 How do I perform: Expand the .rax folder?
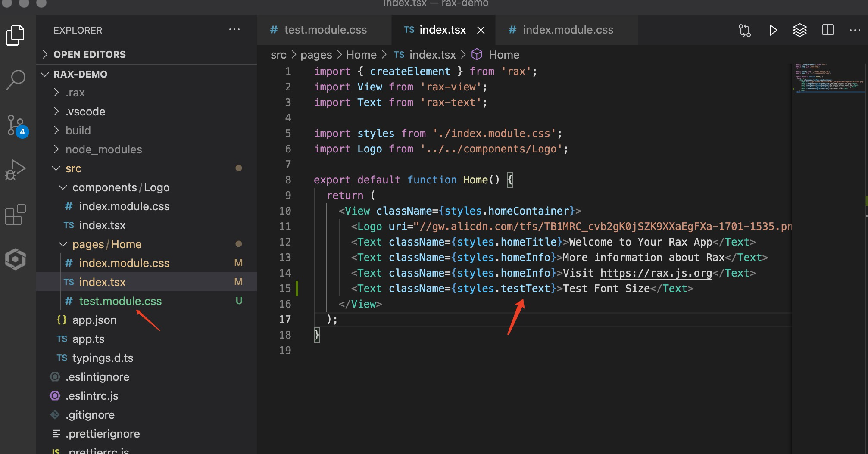click(x=147, y=93)
